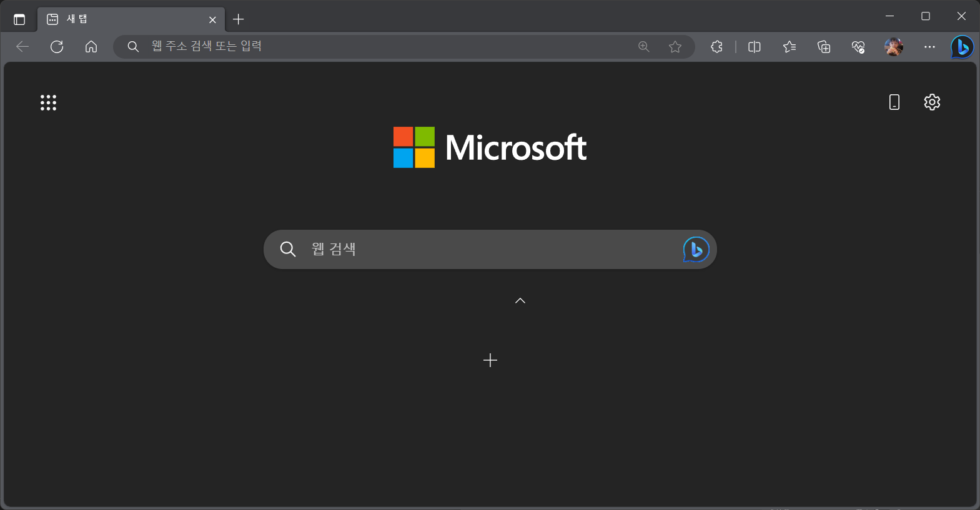This screenshot has height=510, width=980.
Task: Open Settings and more ellipsis menu
Action: [929, 47]
